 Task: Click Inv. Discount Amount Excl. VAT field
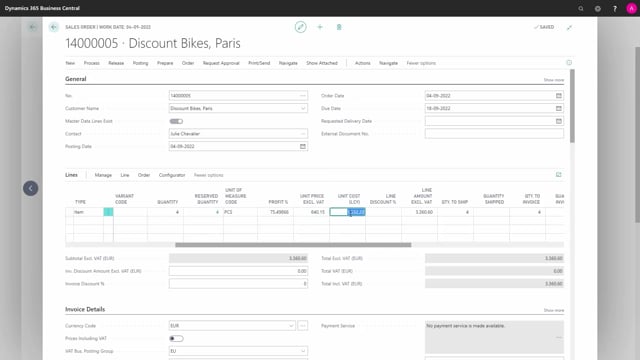238,271
